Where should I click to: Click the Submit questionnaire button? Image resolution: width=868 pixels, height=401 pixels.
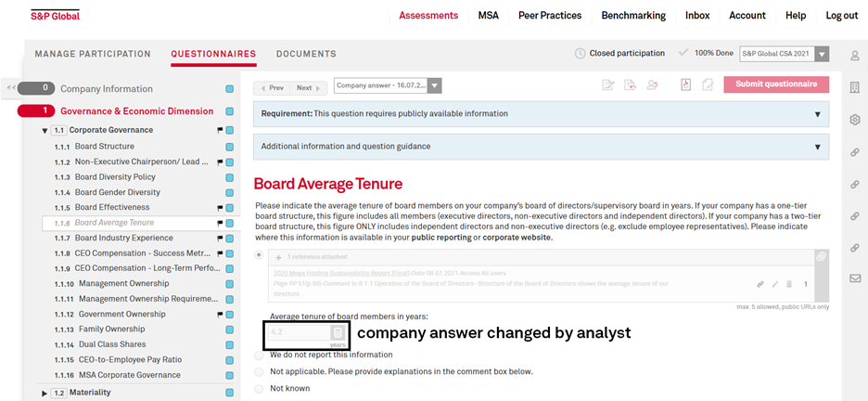[776, 84]
